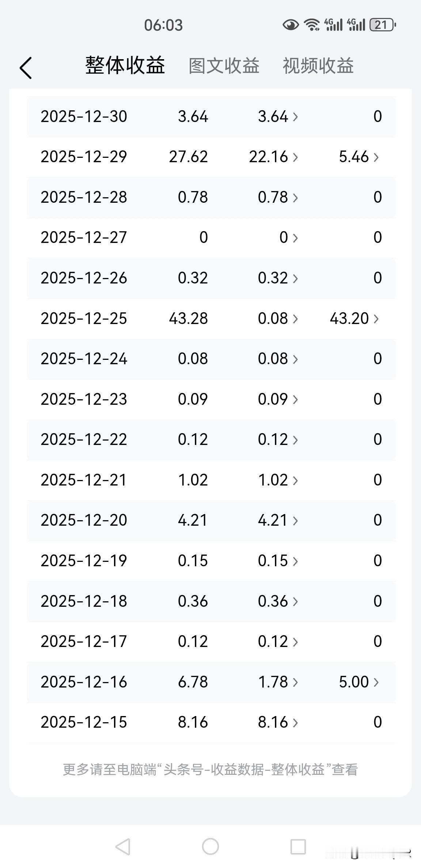Switch to the 视频收益 tab

[x=318, y=66]
